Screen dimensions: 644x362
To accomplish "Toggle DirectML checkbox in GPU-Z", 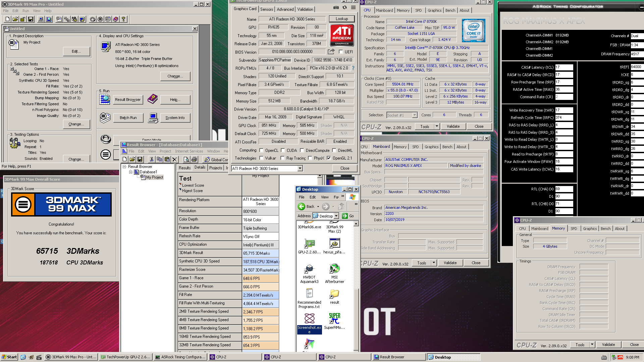I will point(334,150).
